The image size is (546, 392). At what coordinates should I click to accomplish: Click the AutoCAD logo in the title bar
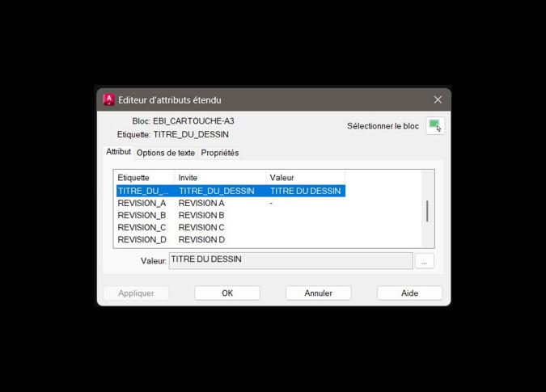[x=108, y=99]
